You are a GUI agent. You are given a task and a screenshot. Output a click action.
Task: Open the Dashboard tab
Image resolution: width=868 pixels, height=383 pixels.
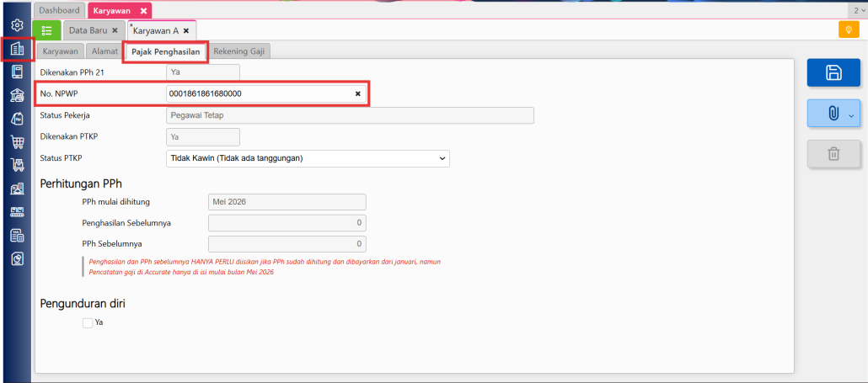[59, 10]
